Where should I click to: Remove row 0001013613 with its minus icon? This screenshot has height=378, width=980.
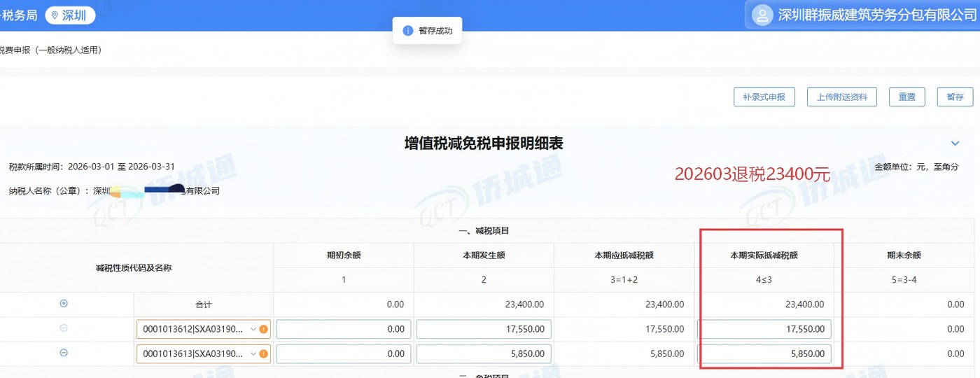[64, 353]
